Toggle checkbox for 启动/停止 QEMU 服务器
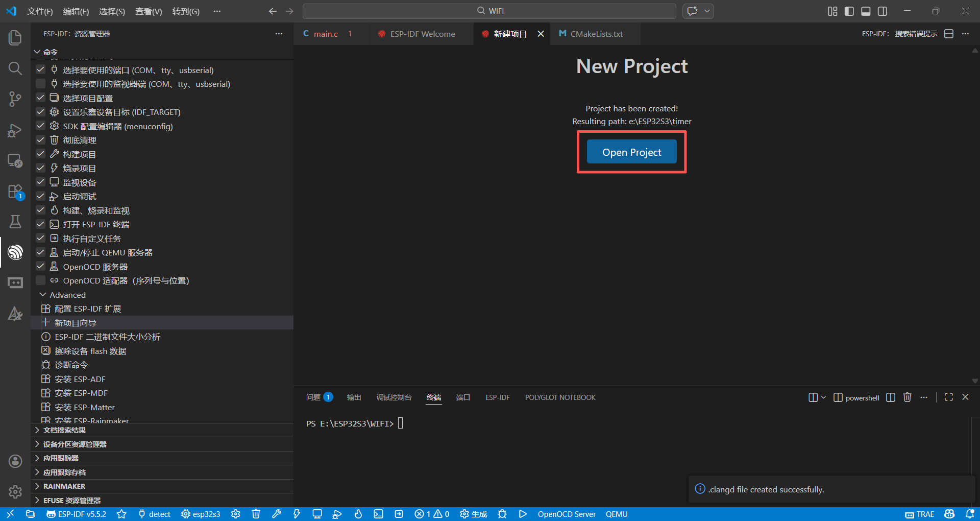This screenshot has width=980, height=521. tap(41, 252)
